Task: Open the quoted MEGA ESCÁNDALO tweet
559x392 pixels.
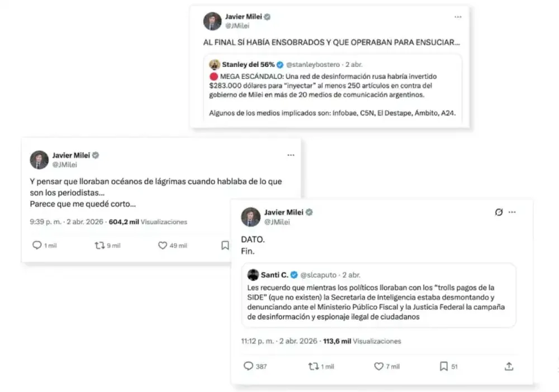Action: 333,88
